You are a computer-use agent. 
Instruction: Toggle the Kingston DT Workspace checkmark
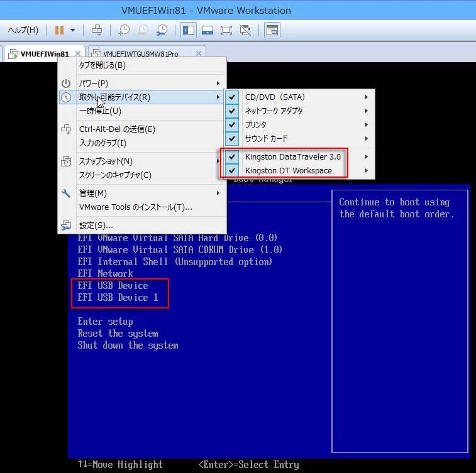(232, 171)
